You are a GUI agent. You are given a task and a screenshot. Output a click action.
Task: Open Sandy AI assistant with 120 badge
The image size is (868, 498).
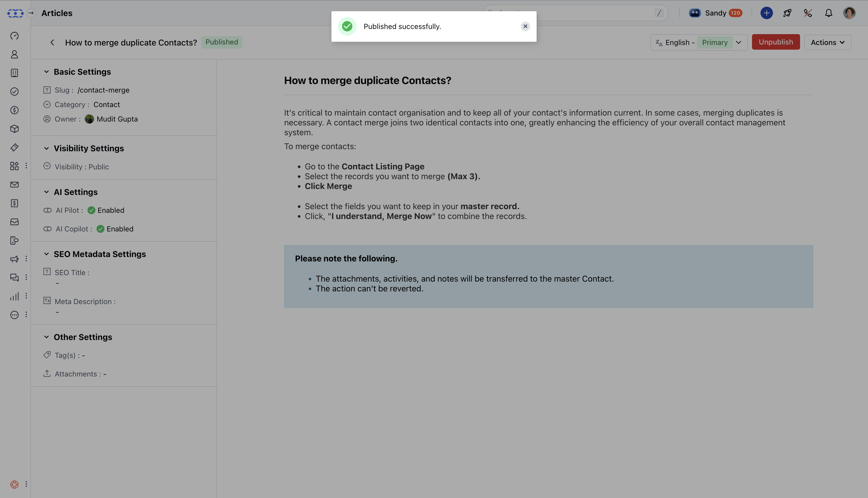[x=715, y=13]
